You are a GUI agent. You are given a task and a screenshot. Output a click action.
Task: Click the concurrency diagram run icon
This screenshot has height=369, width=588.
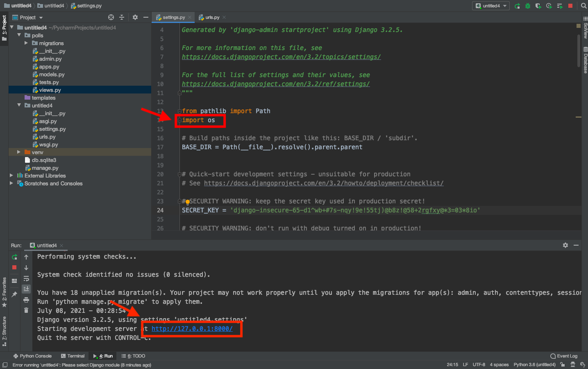point(560,6)
